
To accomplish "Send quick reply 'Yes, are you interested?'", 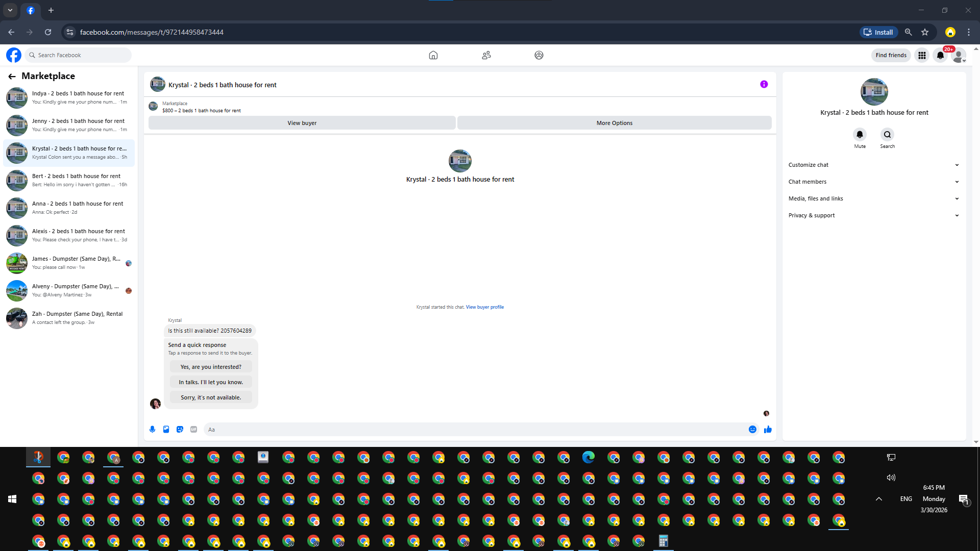I will 211,367.
